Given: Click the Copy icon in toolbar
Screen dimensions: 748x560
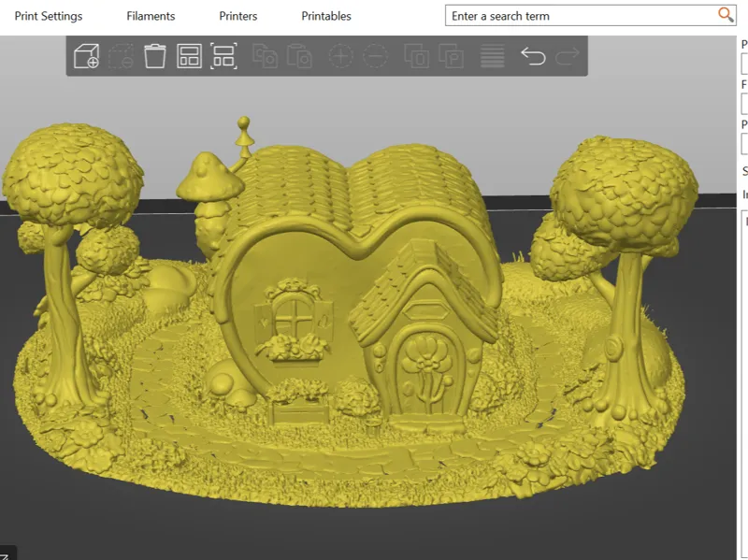Looking at the screenshot, I should pyautogui.click(x=266, y=56).
